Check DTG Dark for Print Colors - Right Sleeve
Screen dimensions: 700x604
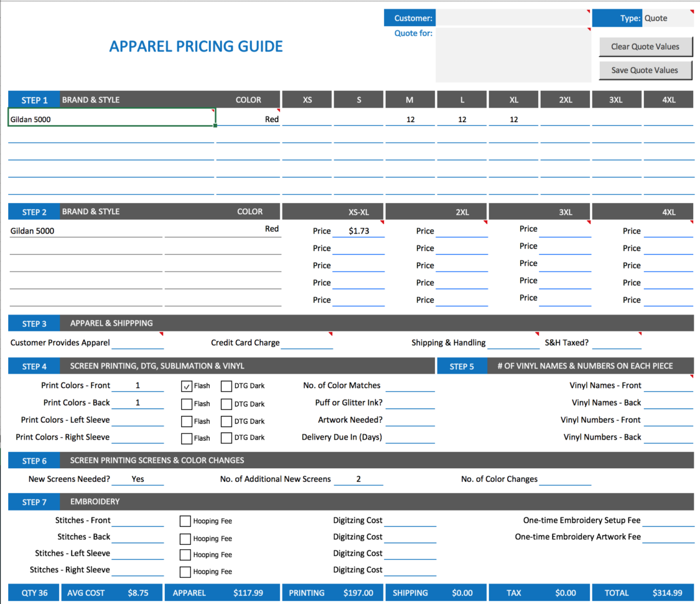226,438
